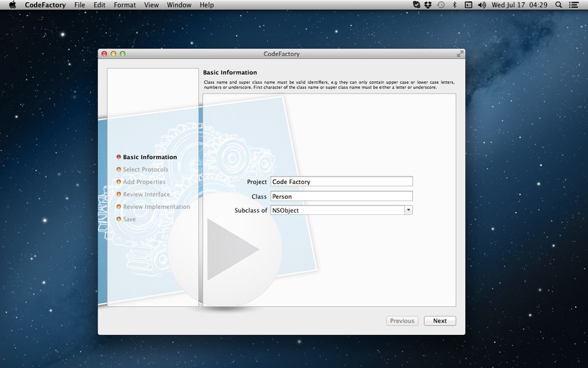Close the CodeFactory window
Screen dimensions: 588x368
tap(104, 54)
